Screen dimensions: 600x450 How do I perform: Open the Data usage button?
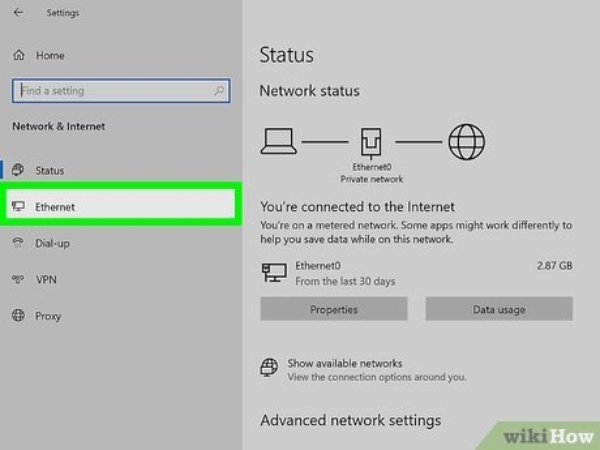498,310
